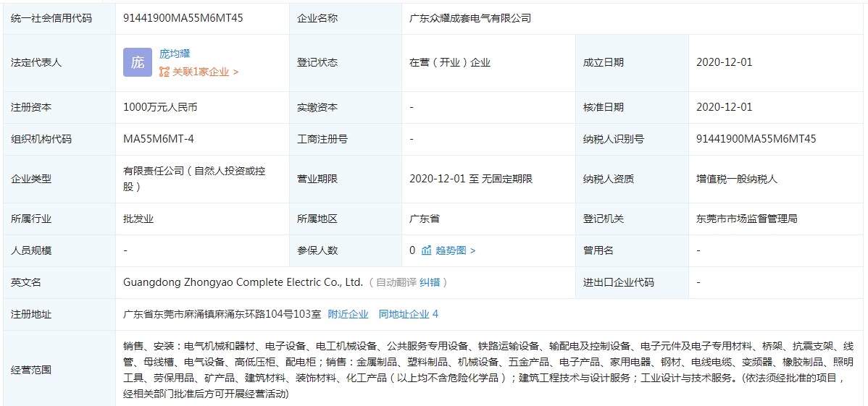
Task: Select company name 广东众耀成套电气有限公司
Action: 470,18
